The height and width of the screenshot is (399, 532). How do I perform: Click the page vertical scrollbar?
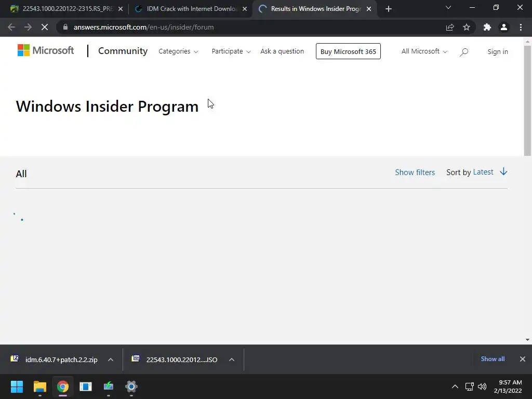[527, 101]
